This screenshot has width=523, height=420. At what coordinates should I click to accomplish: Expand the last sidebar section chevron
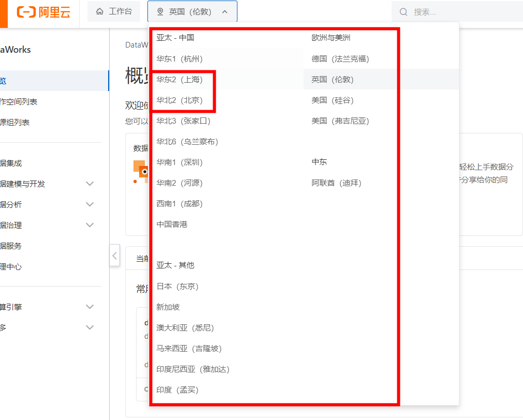89,327
